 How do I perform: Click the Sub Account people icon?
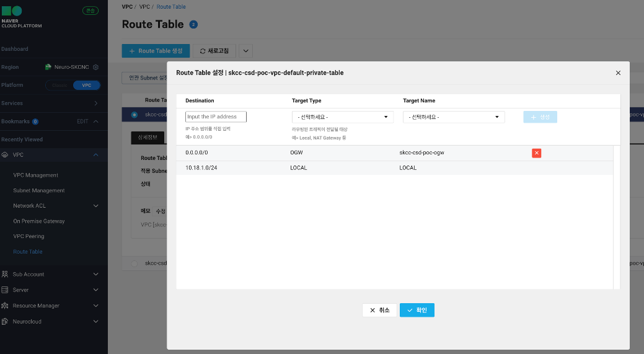point(5,274)
